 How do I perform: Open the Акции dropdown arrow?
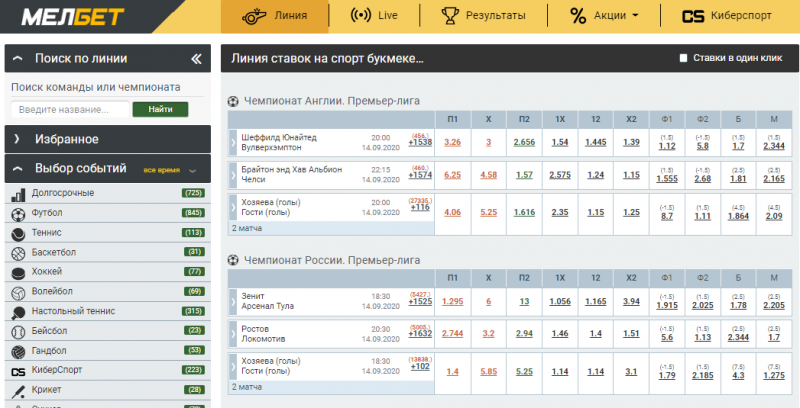click(635, 16)
